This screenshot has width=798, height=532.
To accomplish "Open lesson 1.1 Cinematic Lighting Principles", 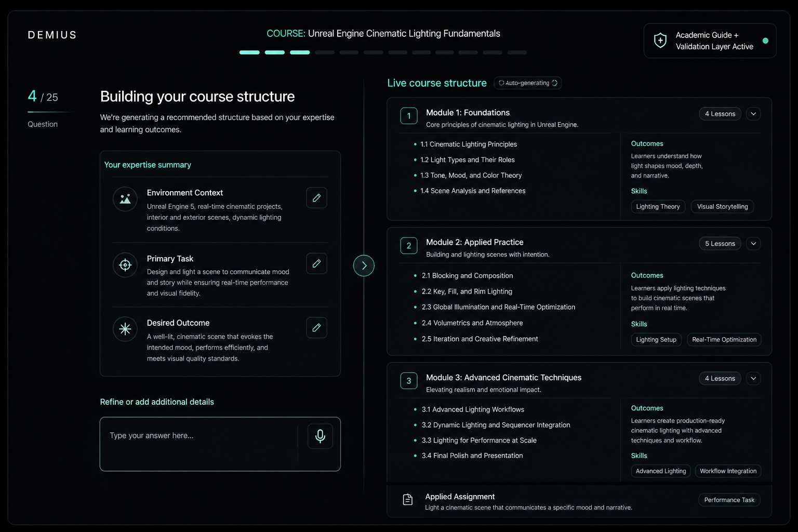I will pos(469,144).
